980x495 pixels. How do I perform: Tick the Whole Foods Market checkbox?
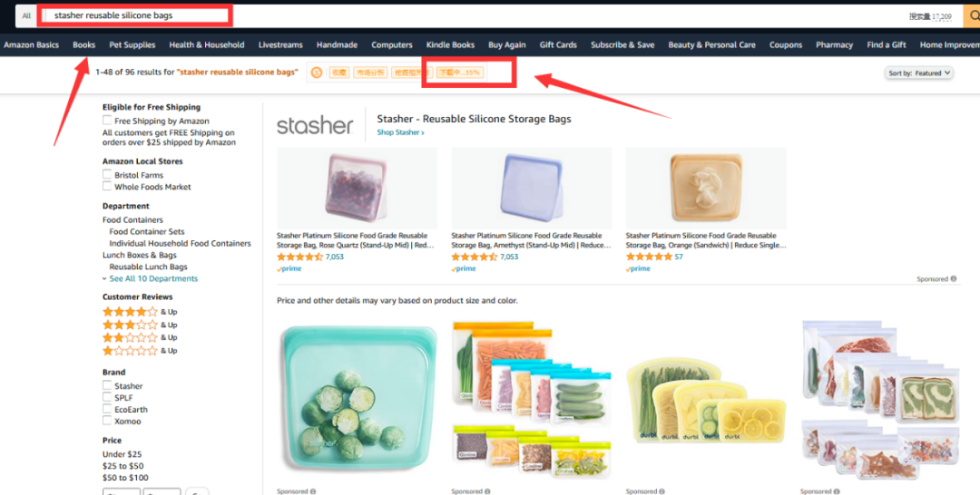point(107,186)
